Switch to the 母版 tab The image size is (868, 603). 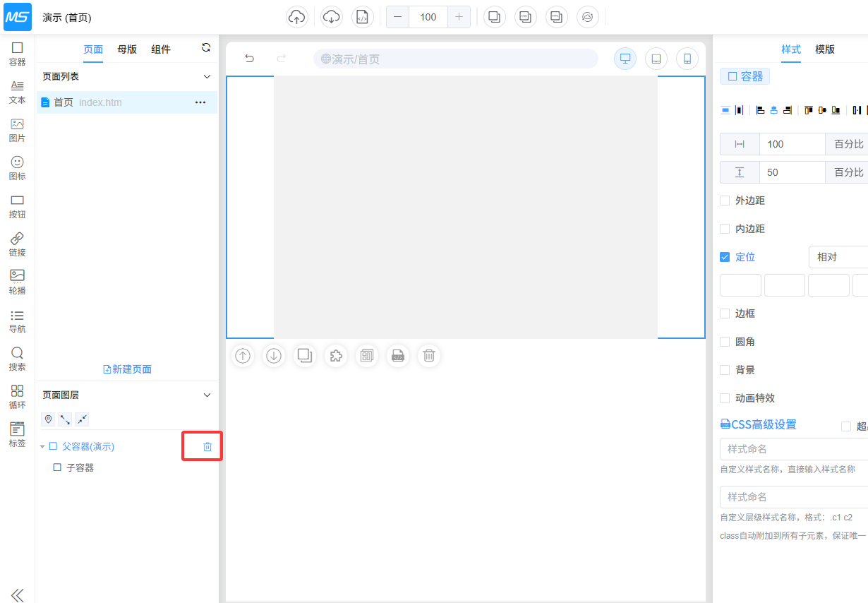coord(127,49)
